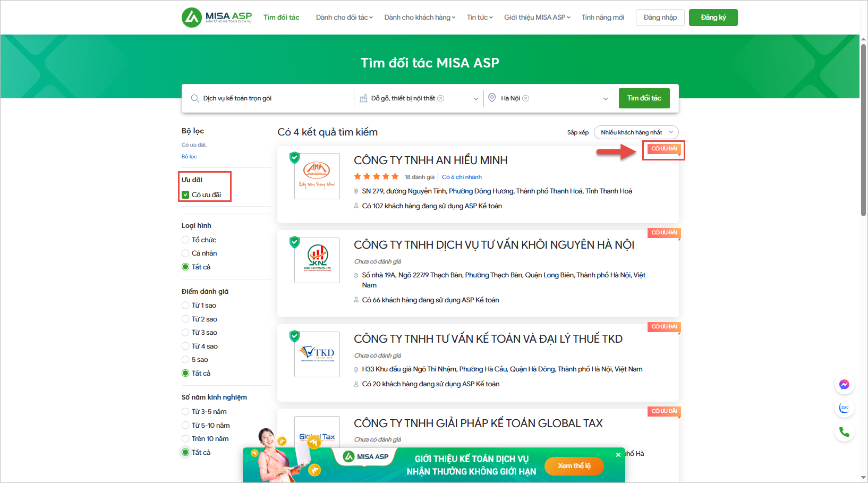
Task: Select Cá nhân radio option
Action: click(185, 253)
